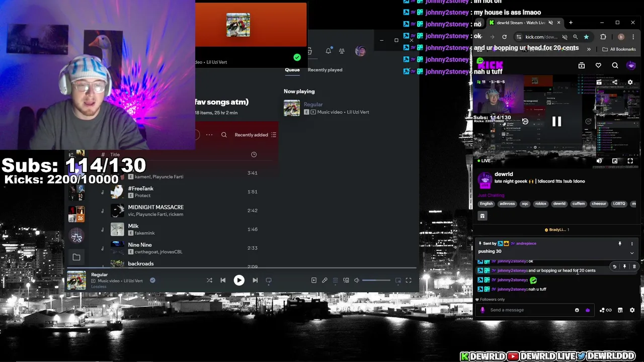644x362 pixels.
Task: Switch to Recently played tab in Spotify
Action: pos(325,70)
